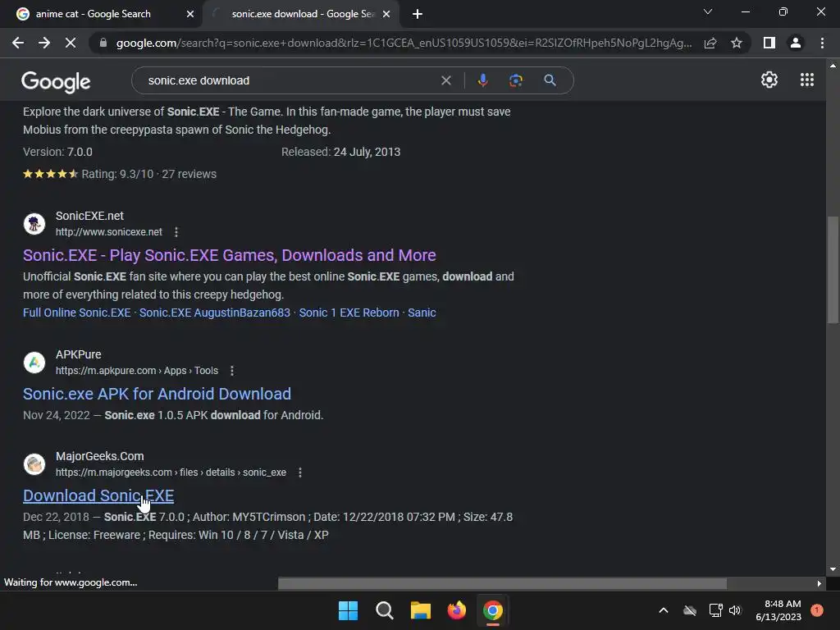Open taskbar search
Image resolution: width=840 pixels, height=630 pixels.
(x=384, y=610)
